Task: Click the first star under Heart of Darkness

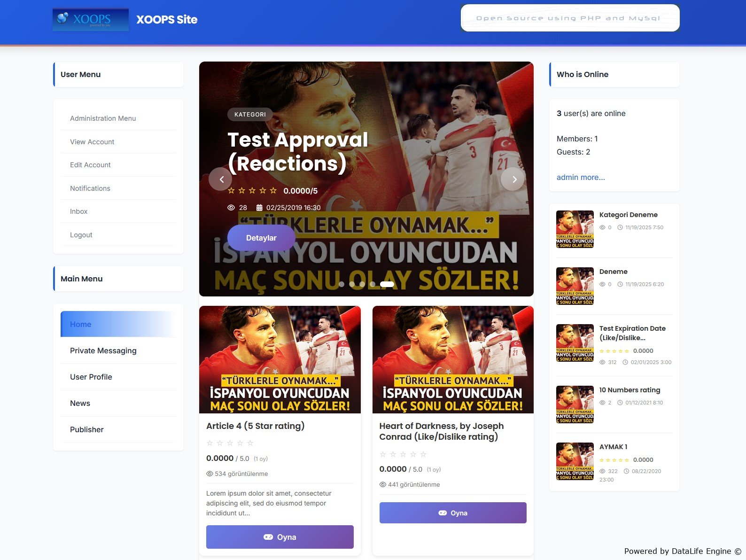Action: (x=383, y=454)
